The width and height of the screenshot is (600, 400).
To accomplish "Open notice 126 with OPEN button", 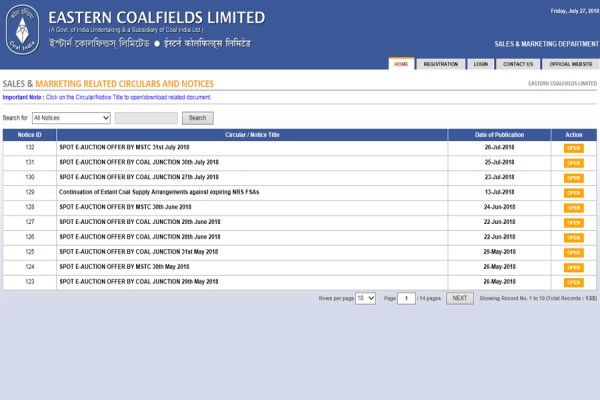I will tap(574, 238).
